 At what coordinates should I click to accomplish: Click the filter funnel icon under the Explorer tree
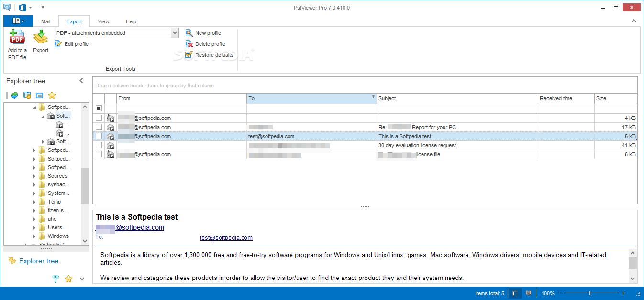[x=56, y=279]
